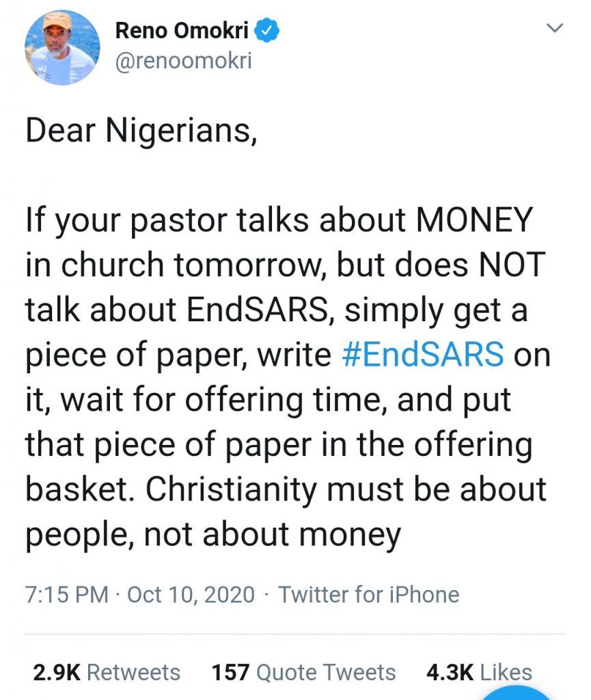The height and width of the screenshot is (700, 591).
Task: Open the Twitter for iPhone source link
Action: 368,594
